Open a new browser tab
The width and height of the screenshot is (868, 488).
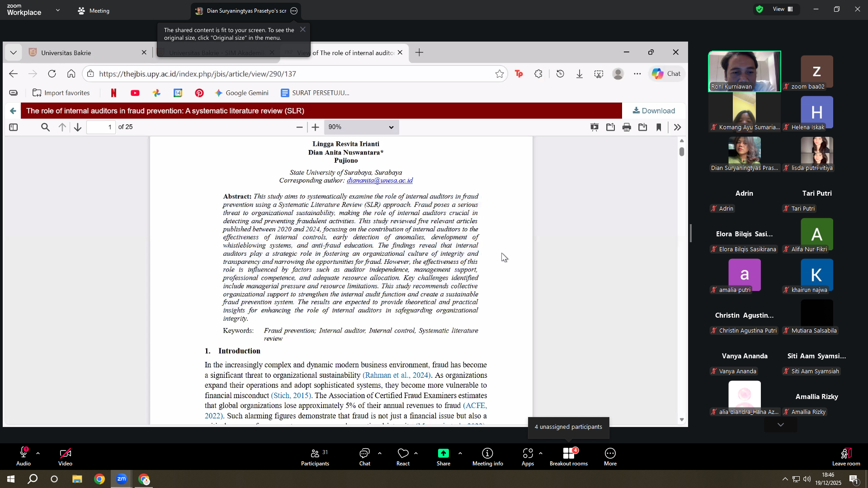(419, 53)
